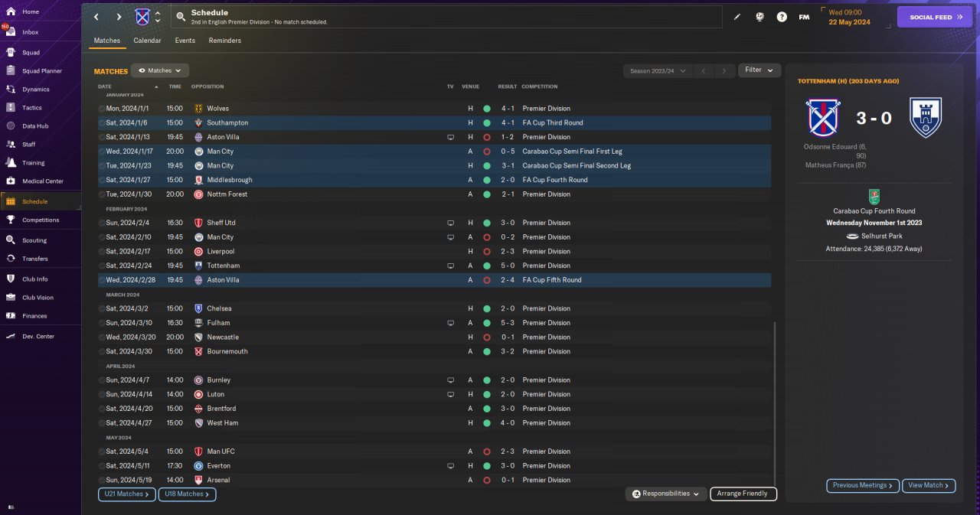Viewport: 980px width, 515px height.
Task: Switch to the Reminders tab
Action: coord(224,41)
